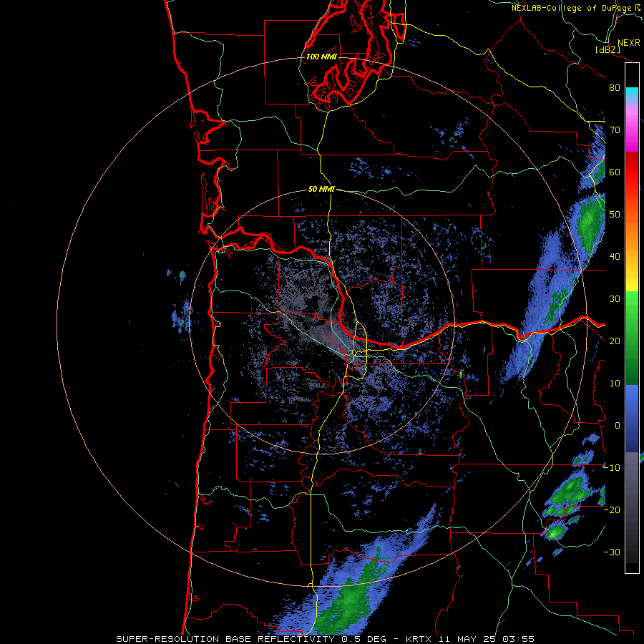Click the "-30" value on dBZ scale
The height and width of the screenshot is (644, 644).
pos(612,552)
